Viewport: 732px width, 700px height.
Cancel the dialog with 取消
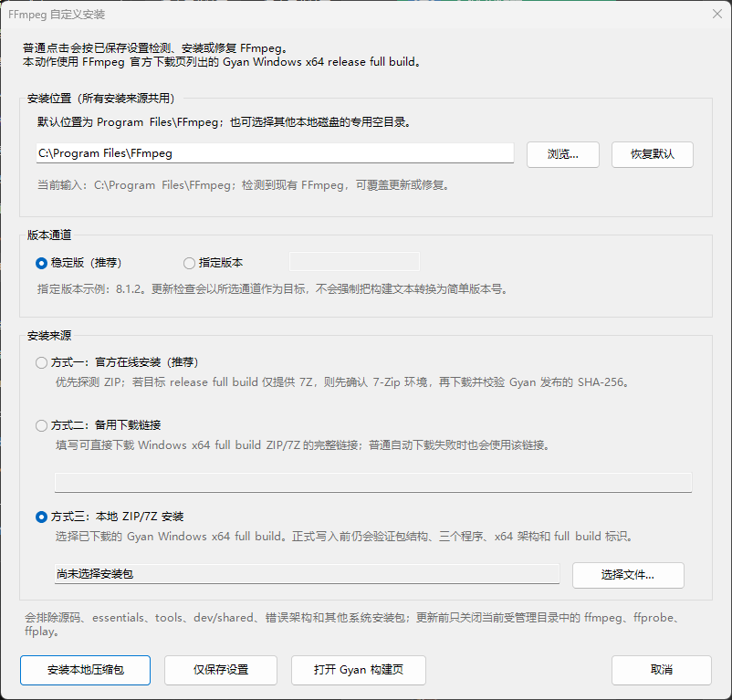pos(662,670)
